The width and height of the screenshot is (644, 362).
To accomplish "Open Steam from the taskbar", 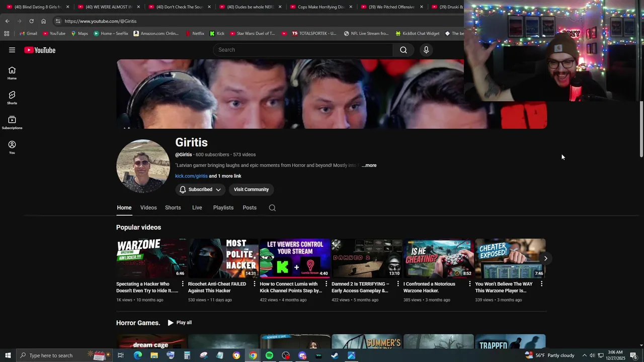I will (335, 355).
